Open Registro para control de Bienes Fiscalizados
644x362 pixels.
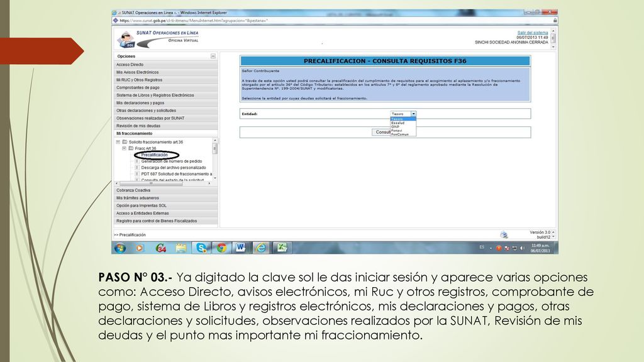point(166,221)
